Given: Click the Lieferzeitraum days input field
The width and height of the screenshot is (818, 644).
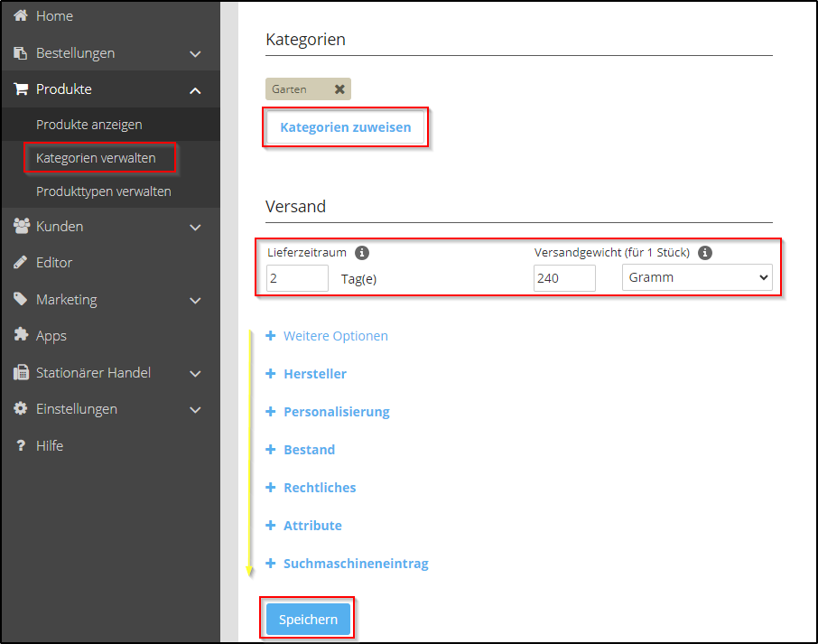Looking at the screenshot, I should click(x=297, y=278).
